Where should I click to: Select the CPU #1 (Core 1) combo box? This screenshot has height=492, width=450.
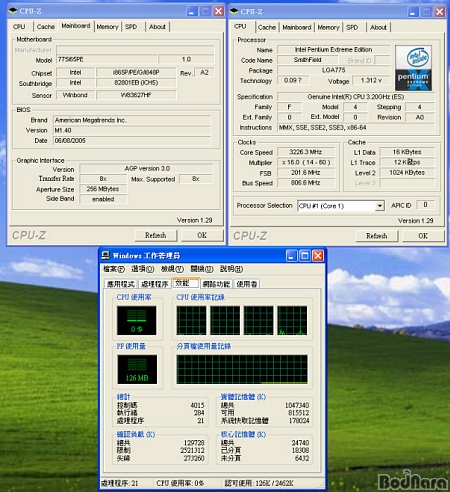341,206
